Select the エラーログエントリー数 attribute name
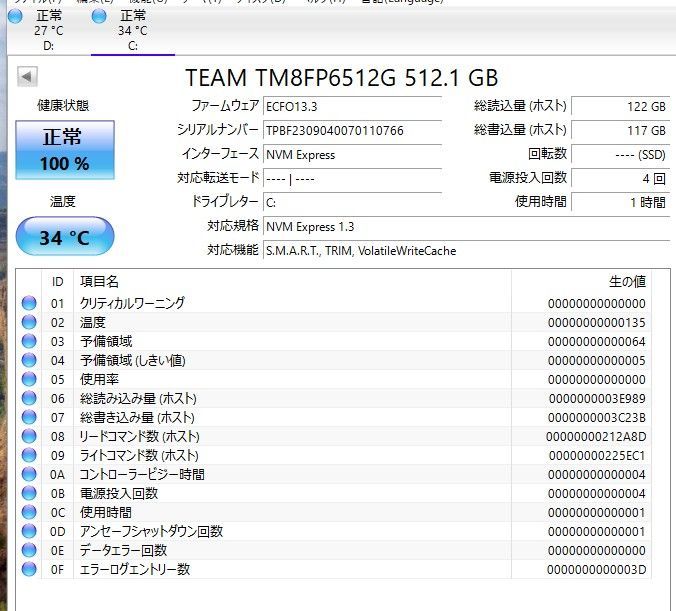Viewport: 676px width, 611px height. pos(135,569)
